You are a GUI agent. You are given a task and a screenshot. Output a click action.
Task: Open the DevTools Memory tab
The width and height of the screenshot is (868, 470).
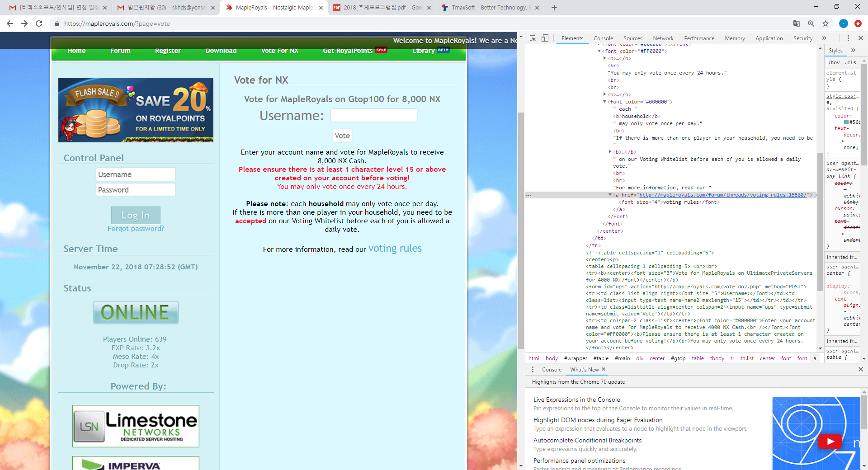click(735, 38)
